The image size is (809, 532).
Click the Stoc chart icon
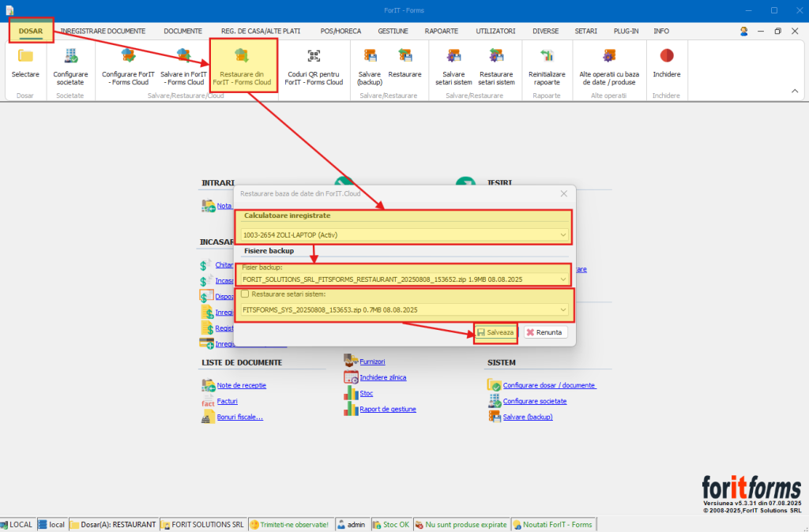point(351,393)
